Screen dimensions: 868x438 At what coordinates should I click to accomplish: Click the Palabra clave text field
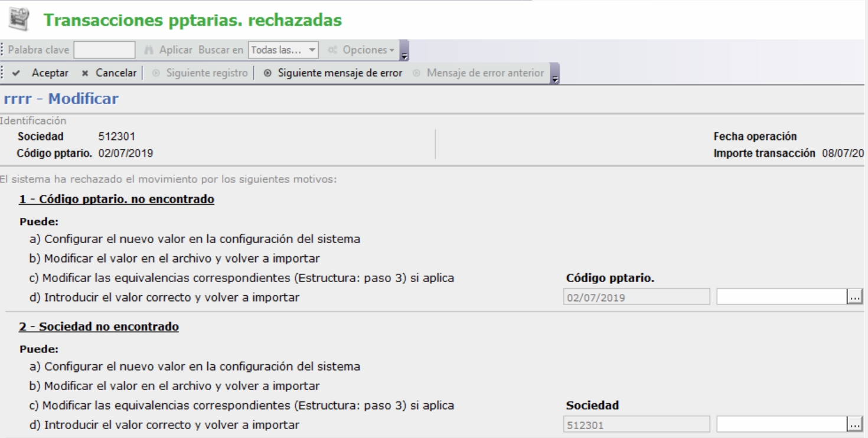click(x=105, y=50)
